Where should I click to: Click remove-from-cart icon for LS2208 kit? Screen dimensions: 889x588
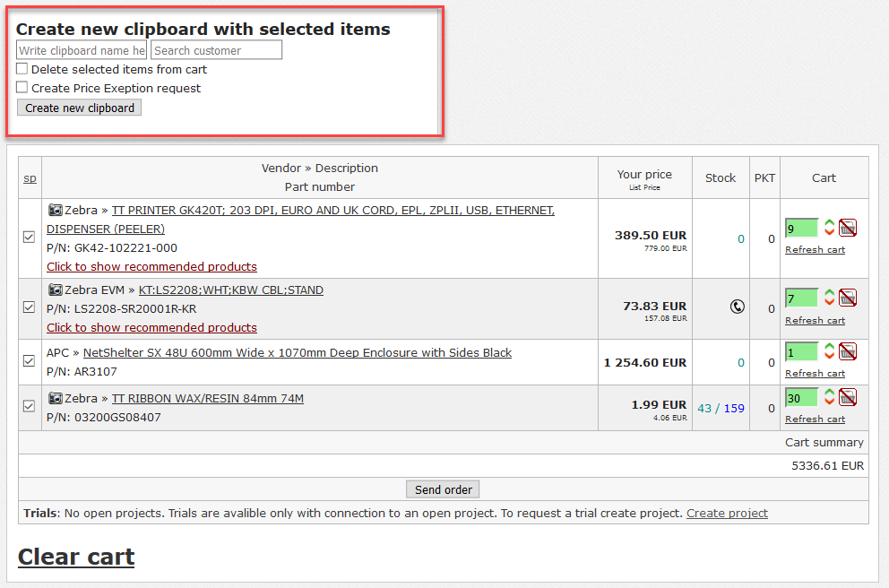848,298
